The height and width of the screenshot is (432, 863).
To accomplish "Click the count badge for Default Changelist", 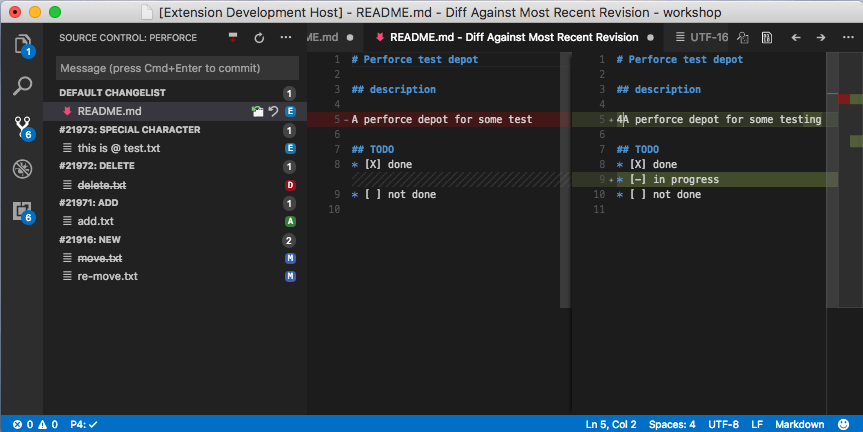I will click(289, 93).
